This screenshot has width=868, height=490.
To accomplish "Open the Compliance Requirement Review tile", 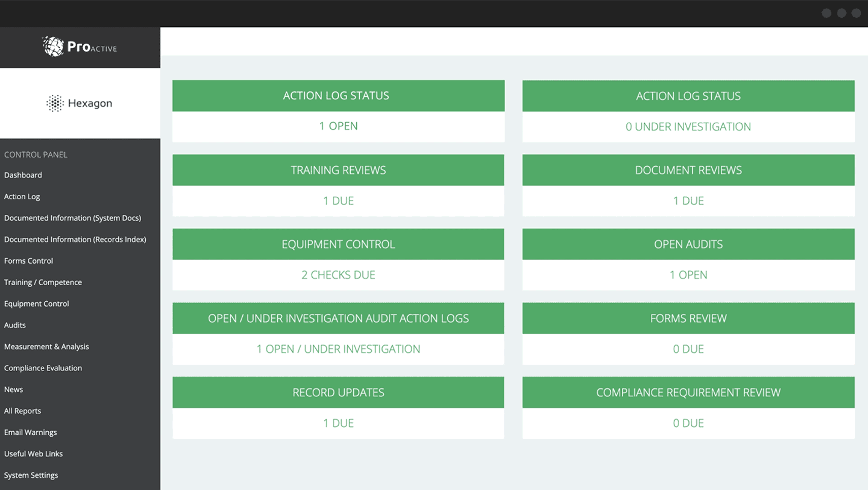I will [688, 393].
